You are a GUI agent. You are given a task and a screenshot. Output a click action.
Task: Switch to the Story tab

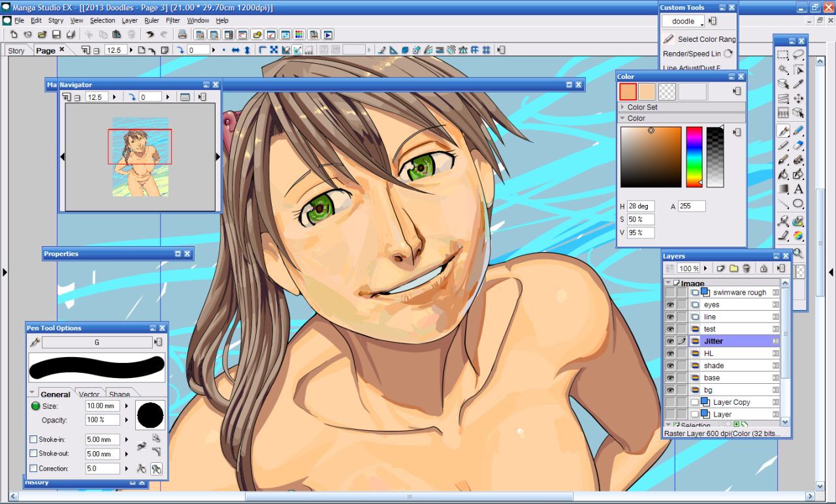point(16,50)
